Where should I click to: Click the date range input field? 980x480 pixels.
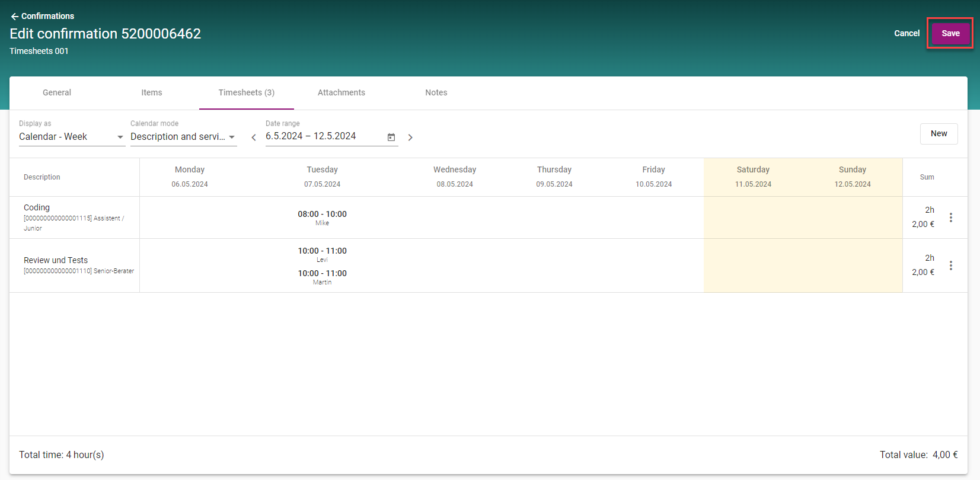click(x=320, y=136)
